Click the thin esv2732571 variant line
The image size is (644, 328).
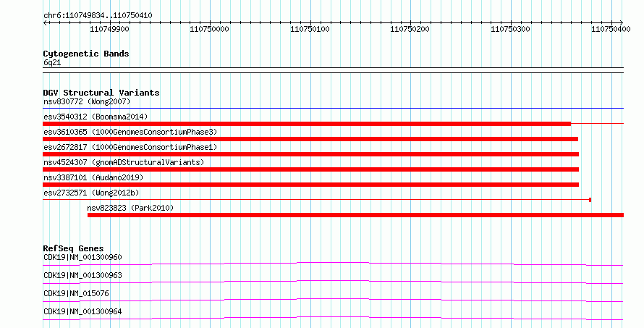tap(316, 200)
